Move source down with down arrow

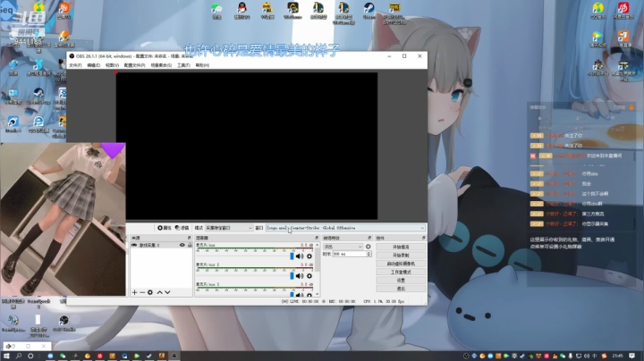pyautogui.click(x=167, y=292)
